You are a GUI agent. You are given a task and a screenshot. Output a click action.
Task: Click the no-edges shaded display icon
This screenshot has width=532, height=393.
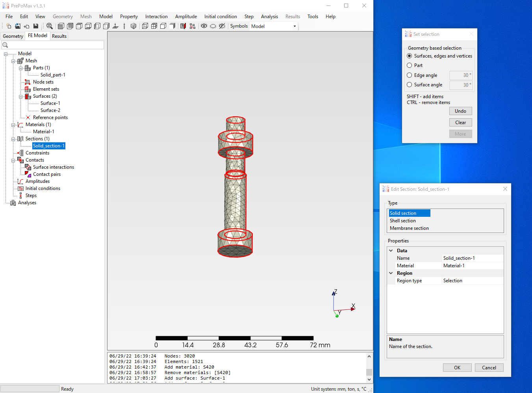tap(172, 26)
